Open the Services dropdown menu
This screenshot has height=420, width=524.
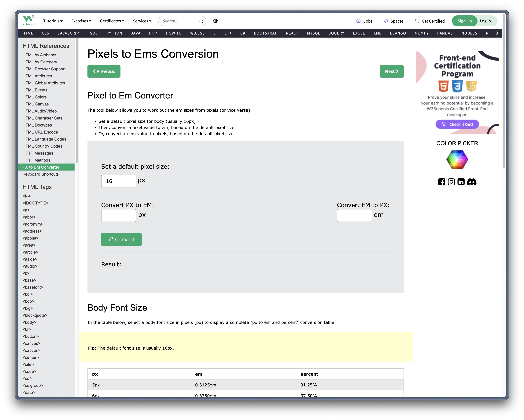(142, 21)
